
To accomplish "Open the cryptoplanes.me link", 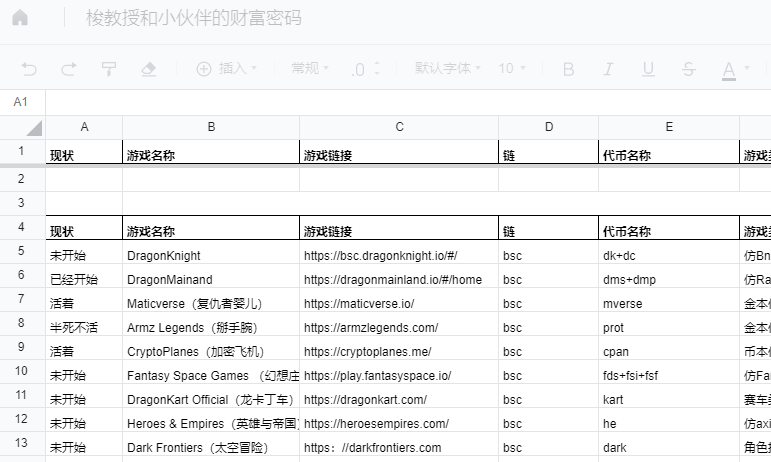I will (367, 352).
